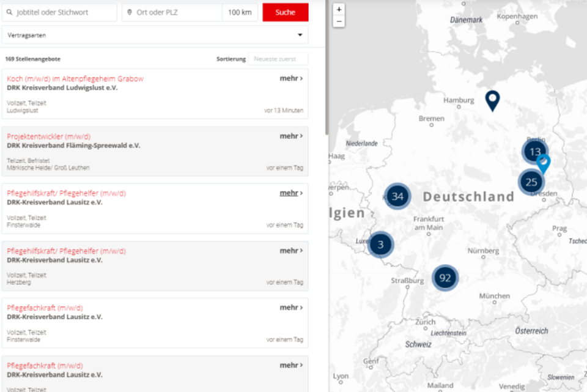
Task: Click 'mehr' on the Projektentwickler listing
Action: (291, 136)
